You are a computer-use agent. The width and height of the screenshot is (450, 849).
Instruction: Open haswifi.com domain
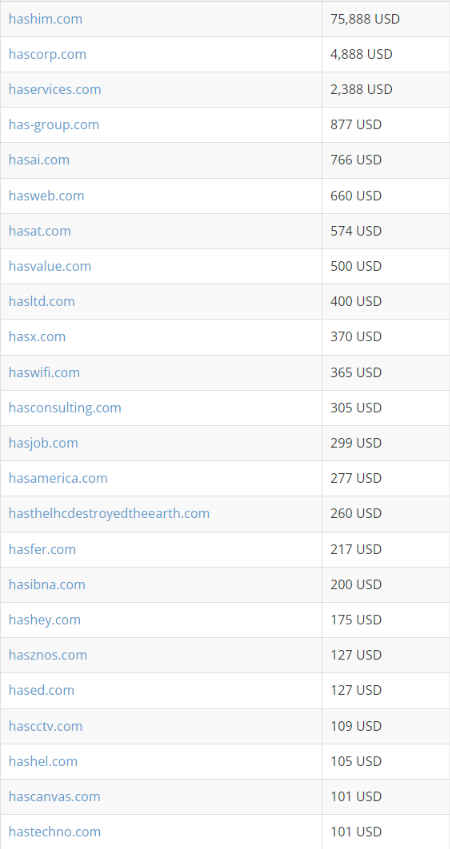[x=44, y=373]
